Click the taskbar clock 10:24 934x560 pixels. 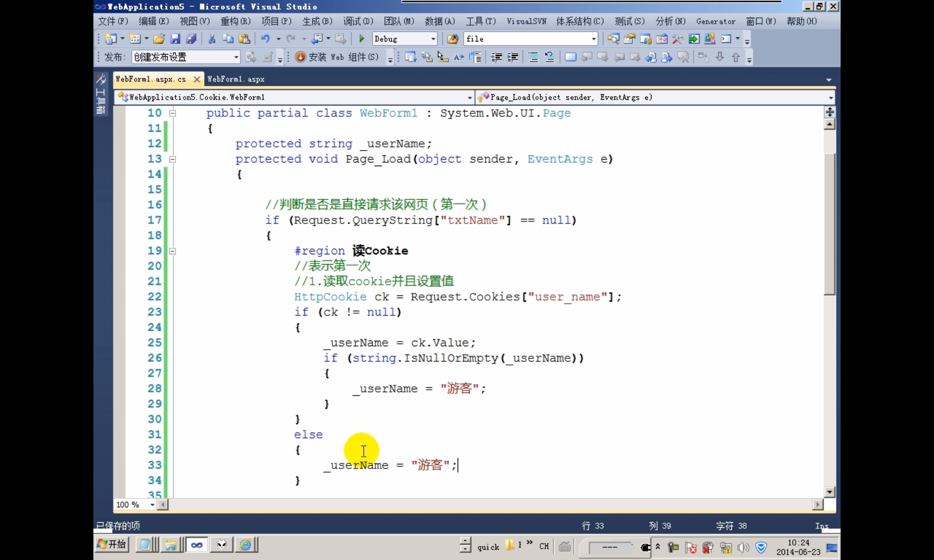coord(799,543)
